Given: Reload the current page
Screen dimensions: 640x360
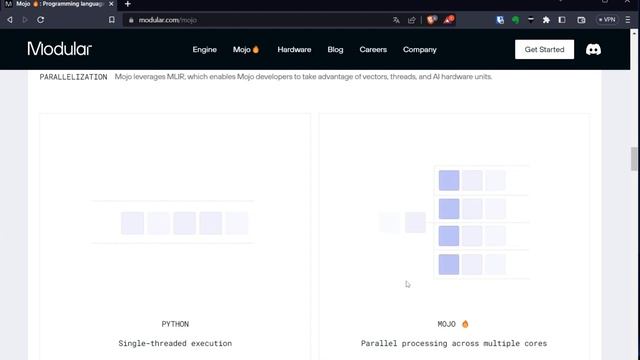Looking at the screenshot, I should [x=40, y=20].
